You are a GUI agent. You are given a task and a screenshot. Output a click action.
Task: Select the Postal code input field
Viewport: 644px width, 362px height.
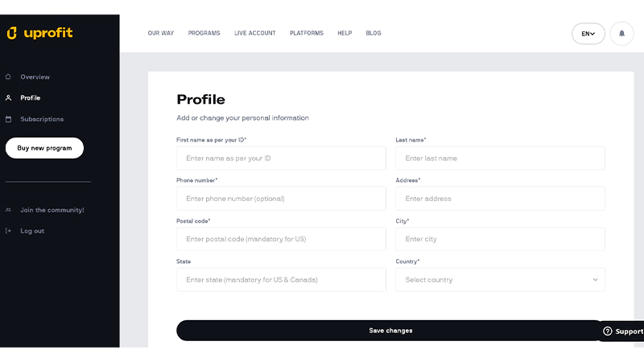[281, 239]
